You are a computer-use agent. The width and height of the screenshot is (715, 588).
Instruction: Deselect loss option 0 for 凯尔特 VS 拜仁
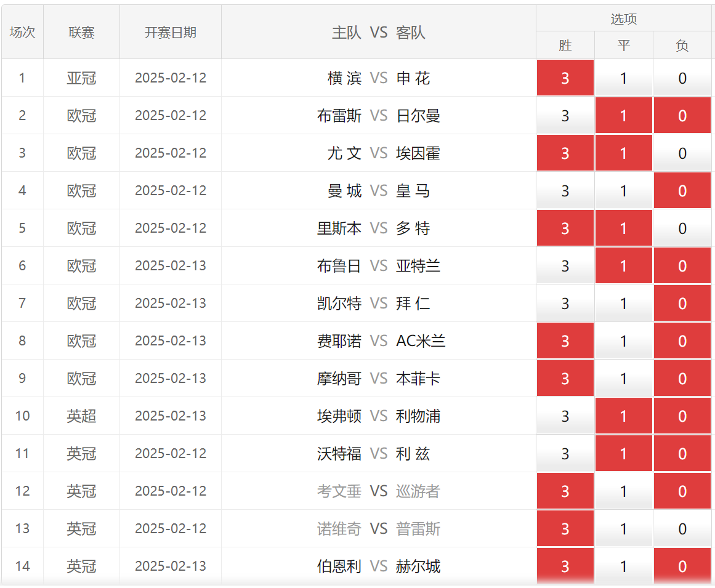[682, 303]
